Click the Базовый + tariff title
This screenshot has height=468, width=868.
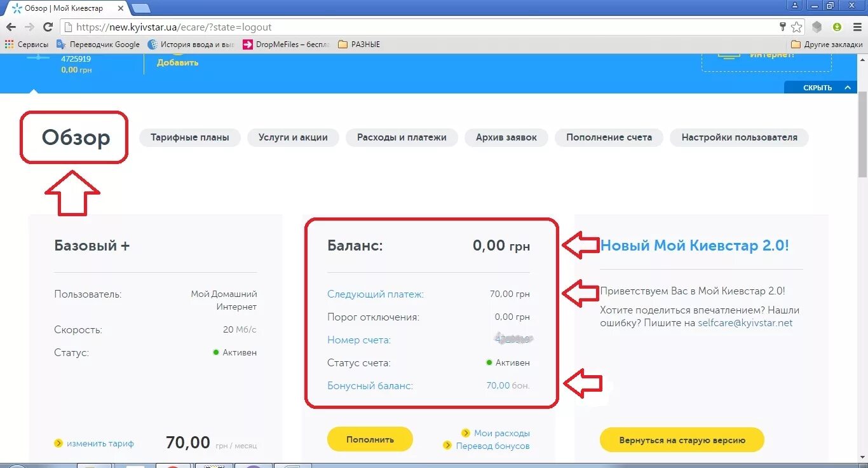[x=92, y=245]
